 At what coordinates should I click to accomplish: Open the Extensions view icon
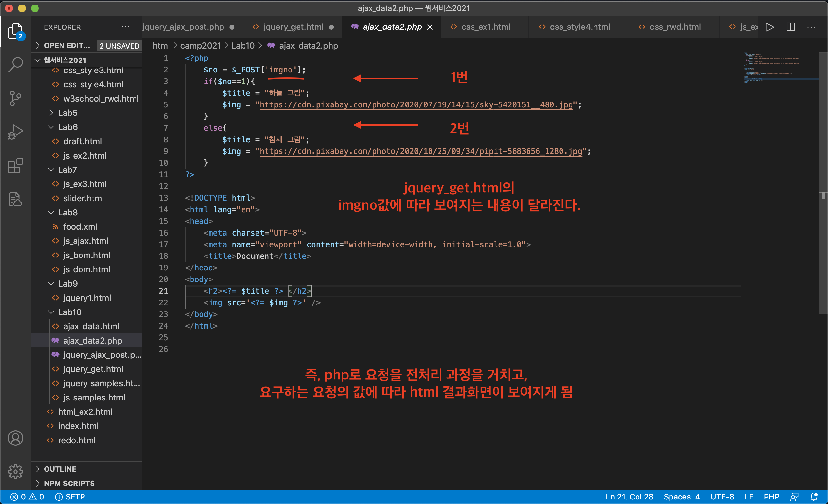(x=16, y=166)
